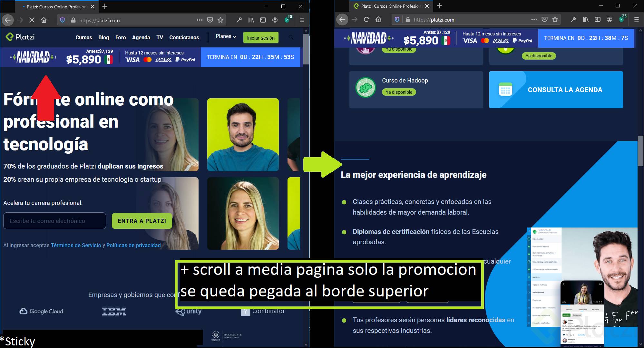Click Back arrow in left browser window
Viewport: 644px width, 348px height.
pyautogui.click(x=8, y=20)
